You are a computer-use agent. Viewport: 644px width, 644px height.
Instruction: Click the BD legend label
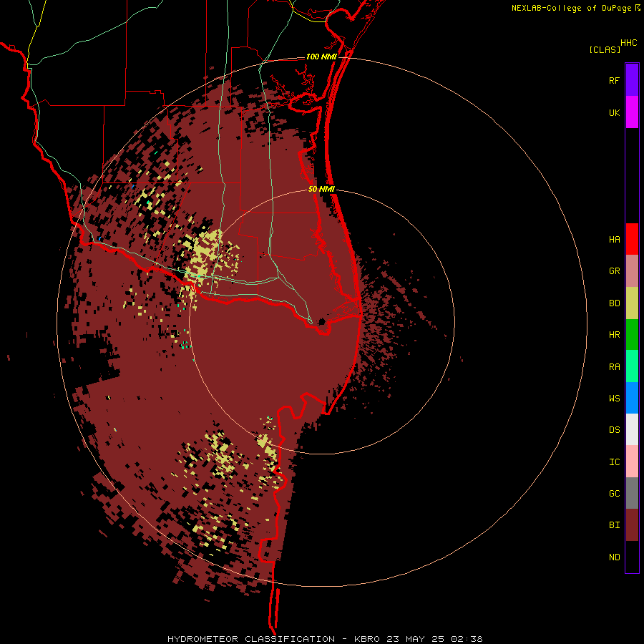pyautogui.click(x=614, y=303)
